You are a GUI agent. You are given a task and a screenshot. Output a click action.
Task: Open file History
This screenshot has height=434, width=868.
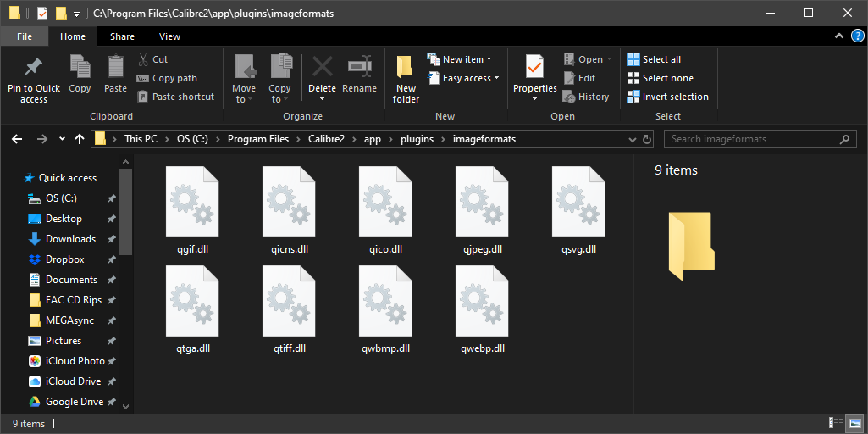[586, 97]
